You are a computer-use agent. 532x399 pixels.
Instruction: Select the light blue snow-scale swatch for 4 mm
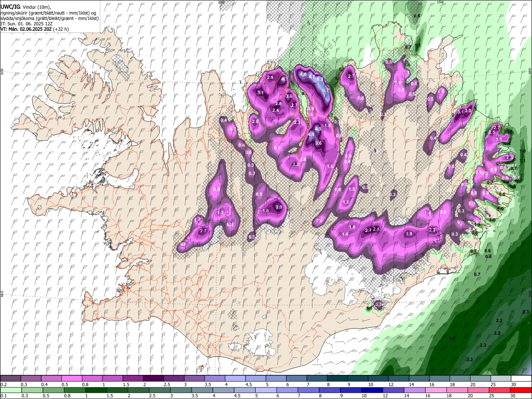236,378
